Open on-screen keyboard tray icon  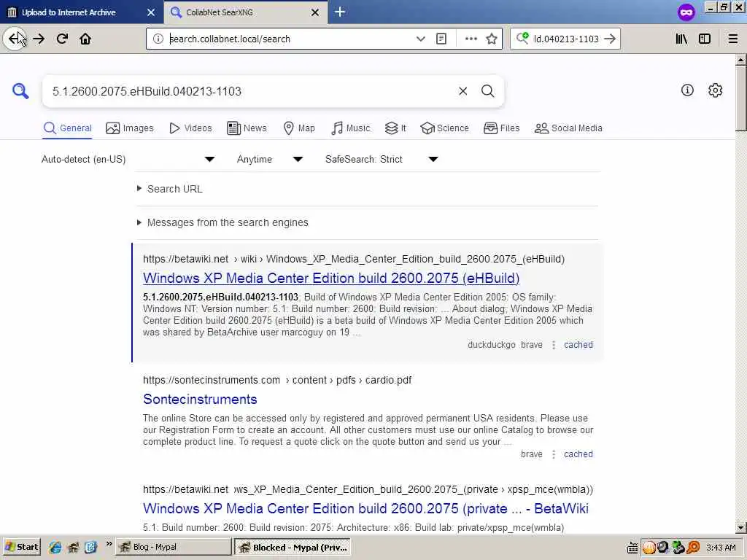(x=632, y=548)
